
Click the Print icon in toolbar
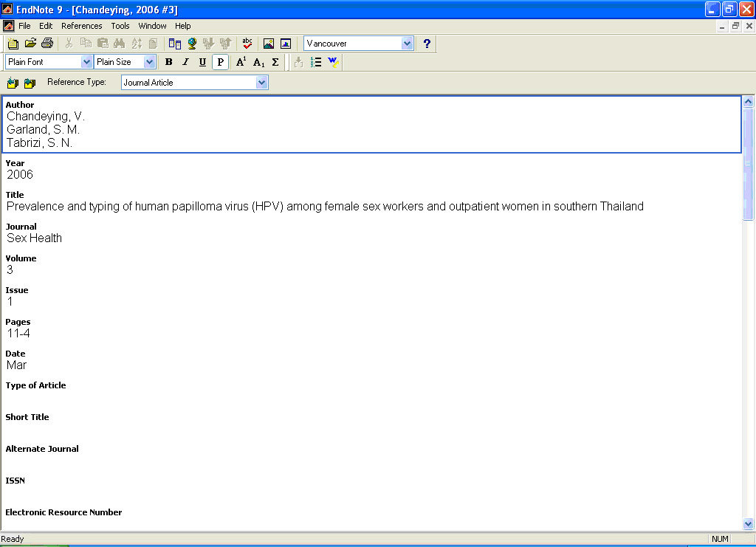pos(47,44)
